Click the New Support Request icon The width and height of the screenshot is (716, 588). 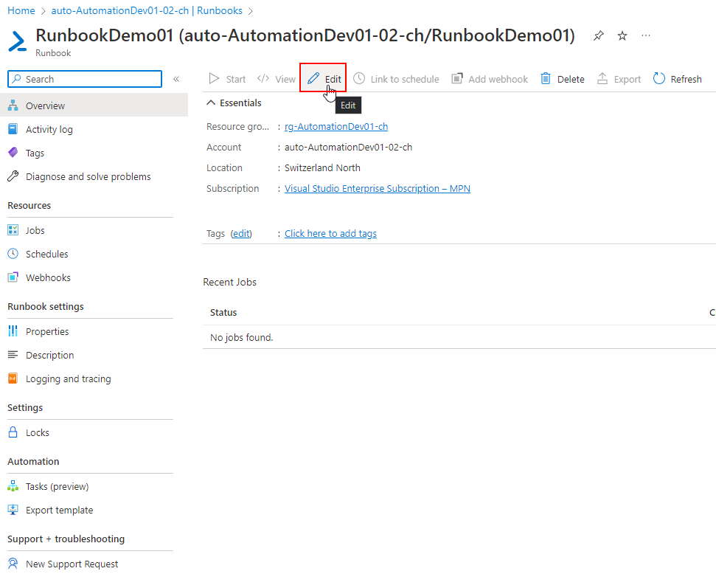tap(13, 564)
